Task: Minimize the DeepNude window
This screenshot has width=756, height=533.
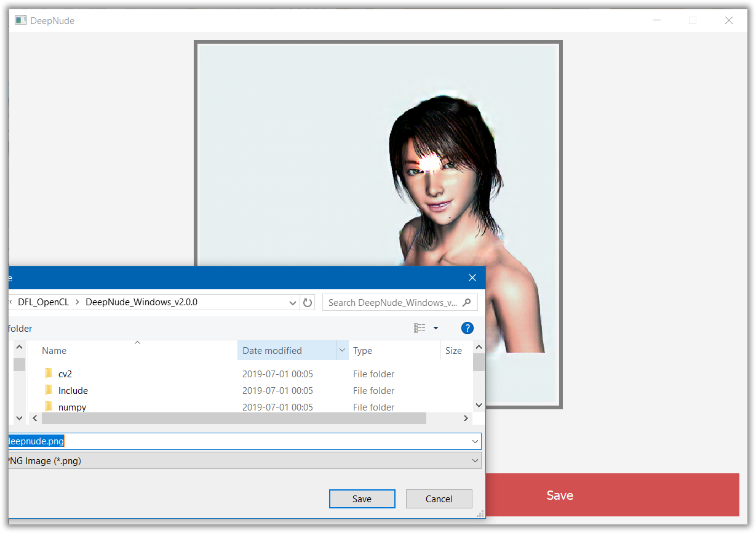Action: pyautogui.click(x=657, y=20)
